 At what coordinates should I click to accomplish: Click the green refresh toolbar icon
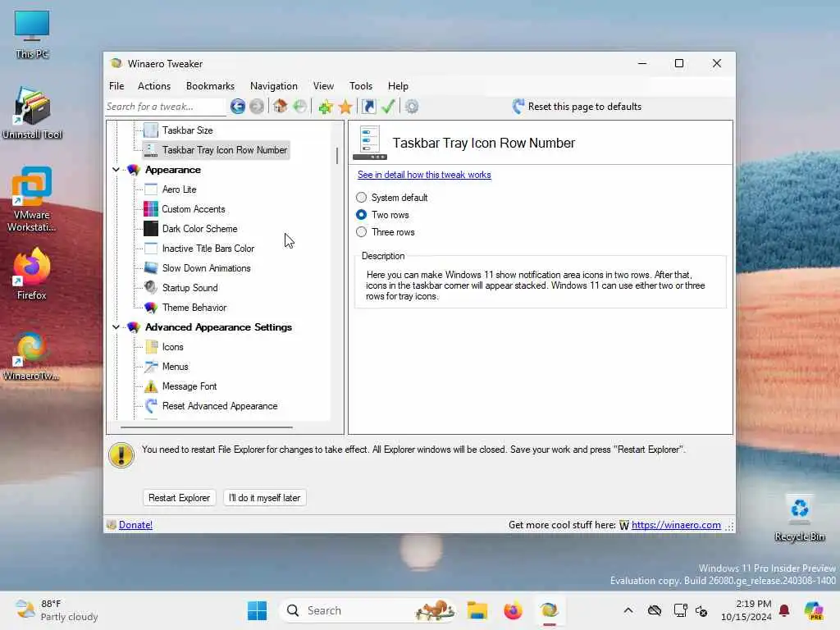(300, 107)
